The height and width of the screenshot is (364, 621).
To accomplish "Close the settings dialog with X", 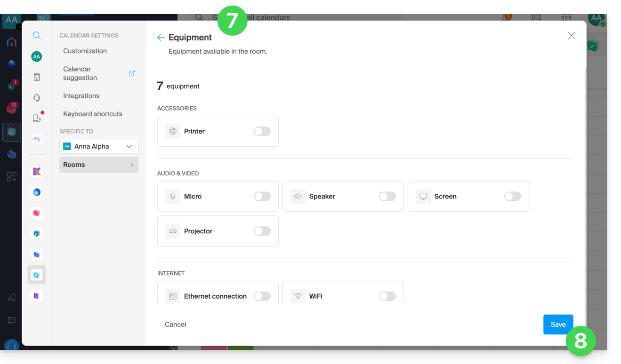I will point(572,36).
